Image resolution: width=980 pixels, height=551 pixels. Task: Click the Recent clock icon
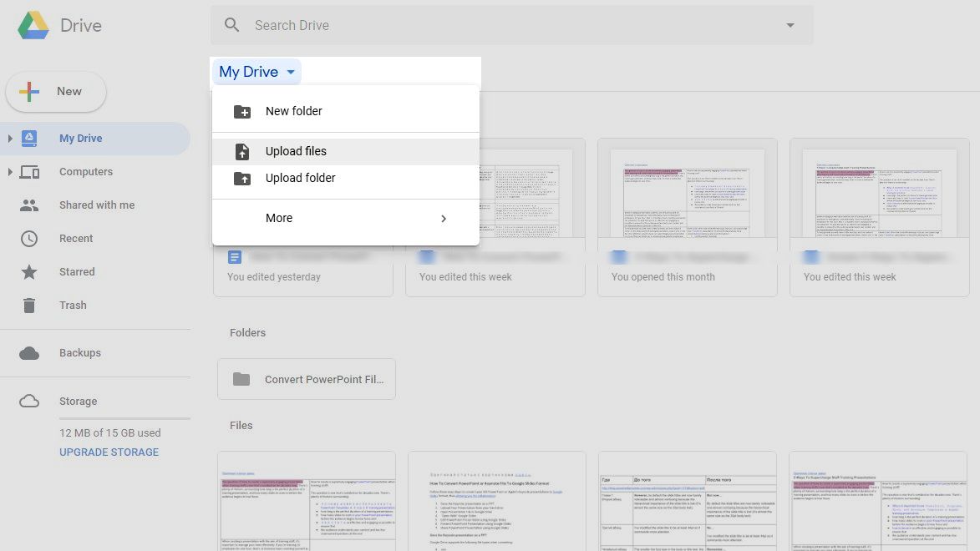pos(28,238)
